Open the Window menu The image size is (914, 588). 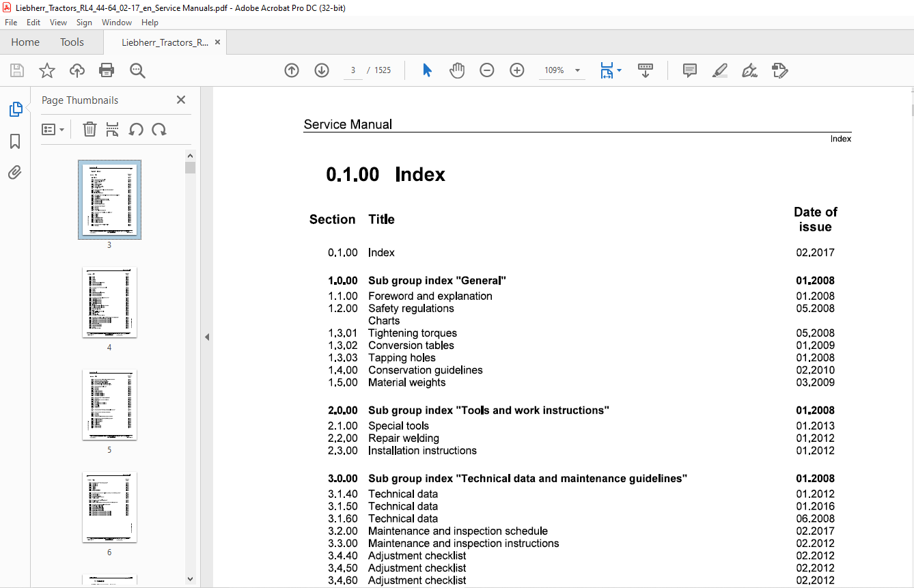point(117,23)
